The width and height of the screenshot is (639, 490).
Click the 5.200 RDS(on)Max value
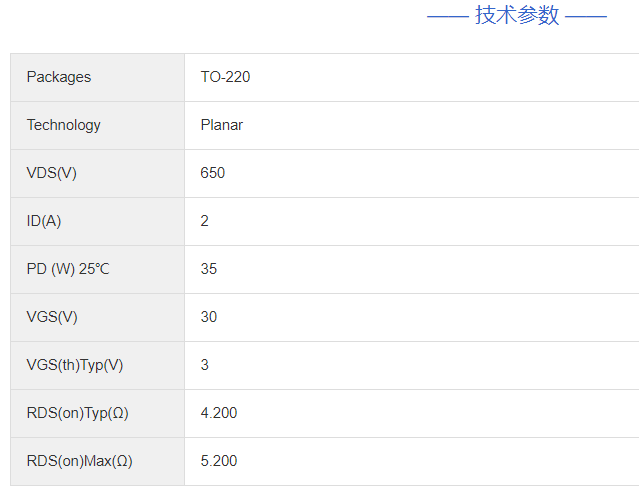point(219,461)
